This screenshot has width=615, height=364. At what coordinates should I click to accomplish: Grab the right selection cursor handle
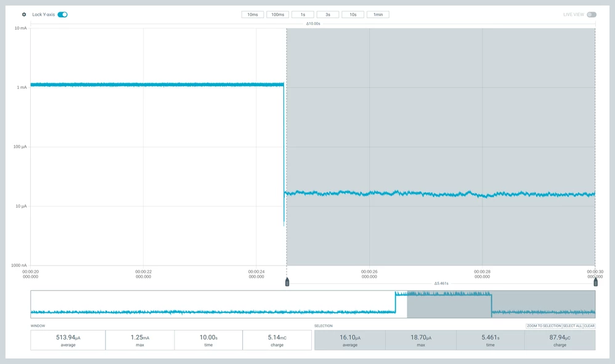click(x=595, y=282)
